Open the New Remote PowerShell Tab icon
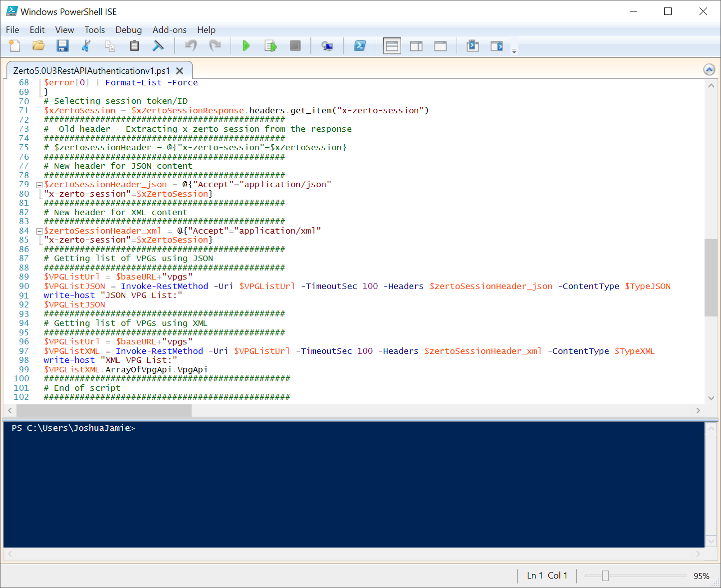This screenshot has height=588, width=721. [x=327, y=46]
